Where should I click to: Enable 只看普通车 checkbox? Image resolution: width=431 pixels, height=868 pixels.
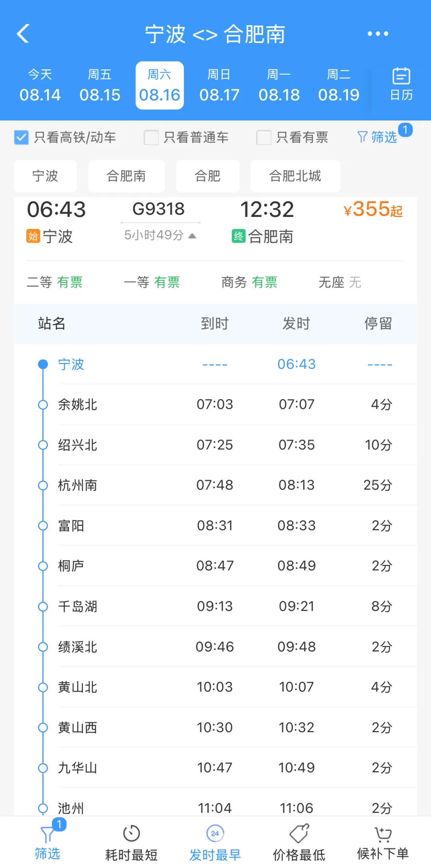(x=151, y=138)
